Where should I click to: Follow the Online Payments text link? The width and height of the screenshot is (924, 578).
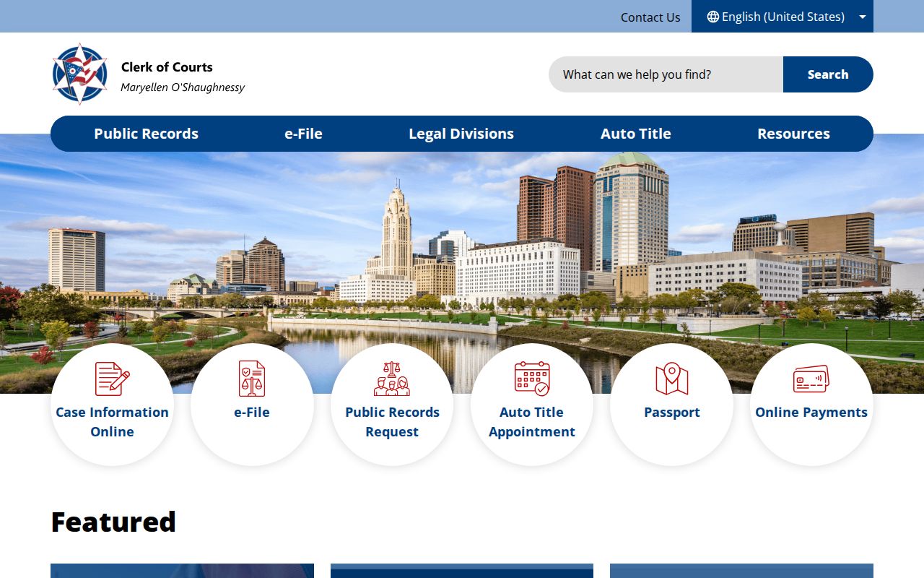click(x=811, y=413)
